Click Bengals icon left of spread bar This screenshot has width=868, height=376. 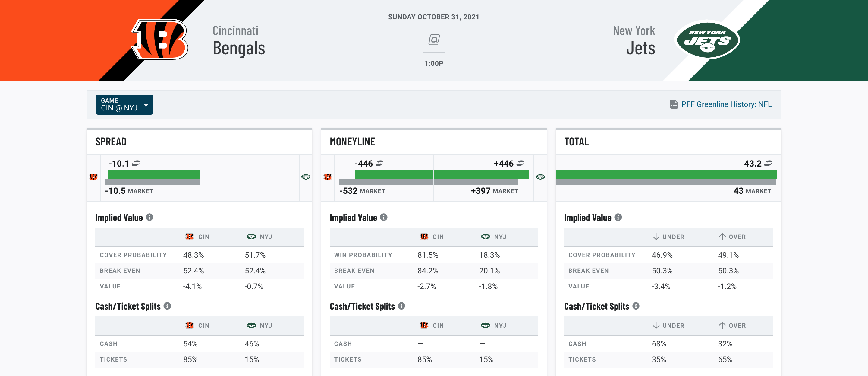click(93, 177)
